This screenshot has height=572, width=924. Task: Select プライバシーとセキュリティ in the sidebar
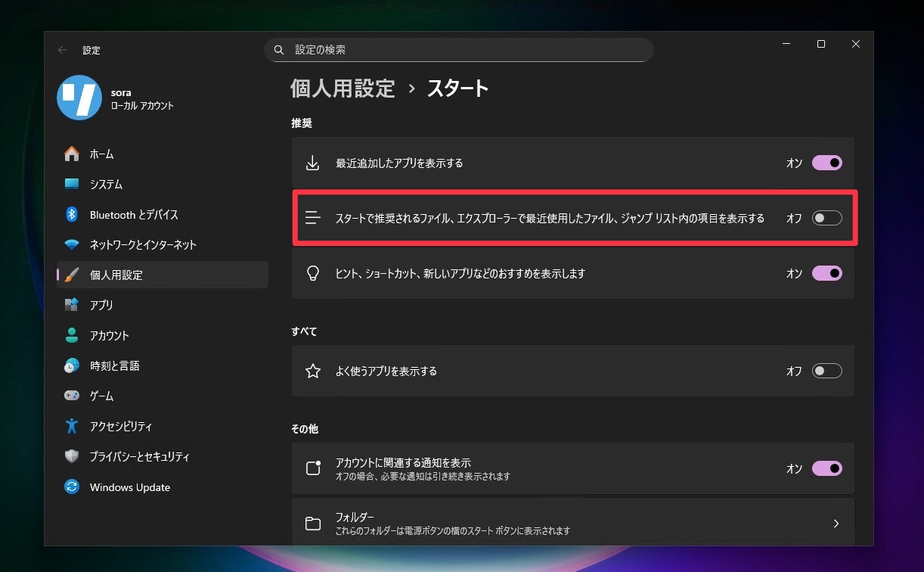pyautogui.click(x=139, y=457)
